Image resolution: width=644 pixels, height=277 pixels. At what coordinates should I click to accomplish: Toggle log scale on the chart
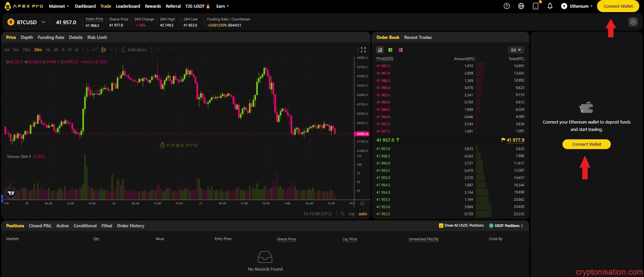(351, 214)
